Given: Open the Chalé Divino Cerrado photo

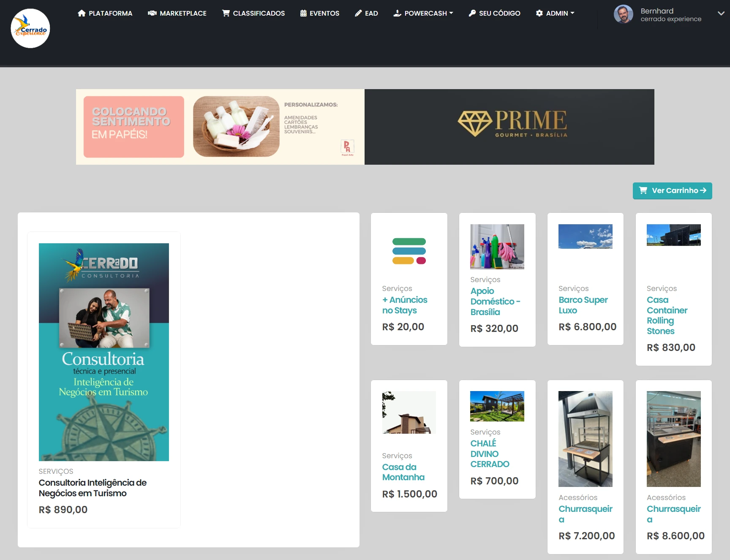Looking at the screenshot, I should 497,406.
